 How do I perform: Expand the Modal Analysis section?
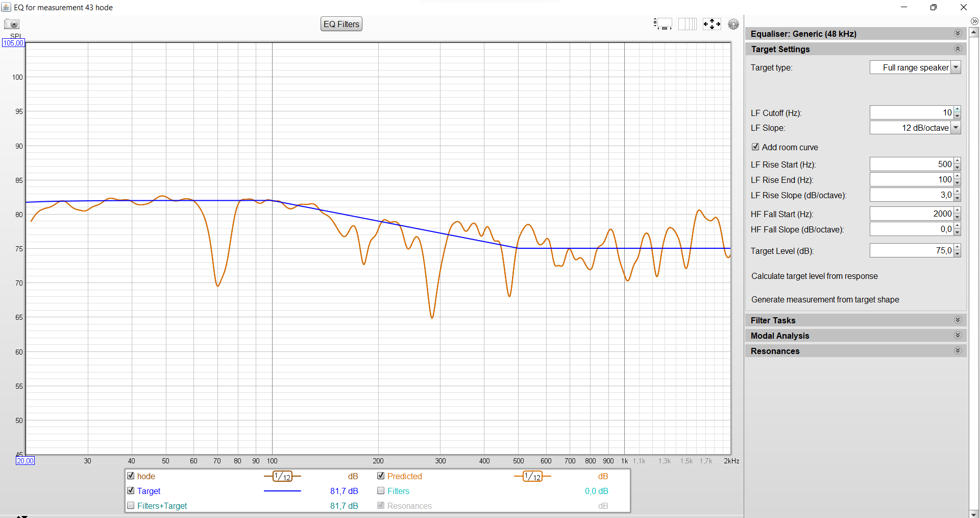(958, 336)
